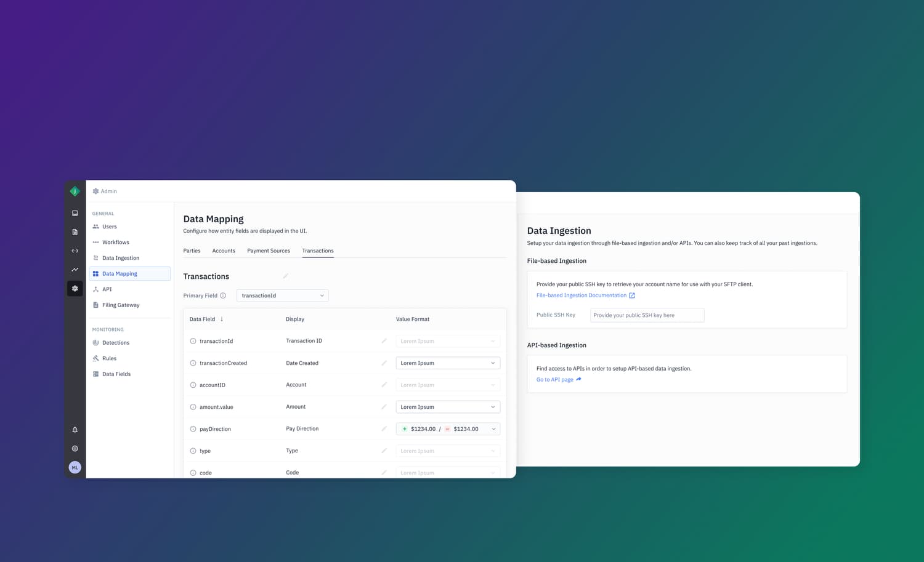Screen dimensions: 924x562
Task: Click the Pay Direction display text
Action: (302, 428)
